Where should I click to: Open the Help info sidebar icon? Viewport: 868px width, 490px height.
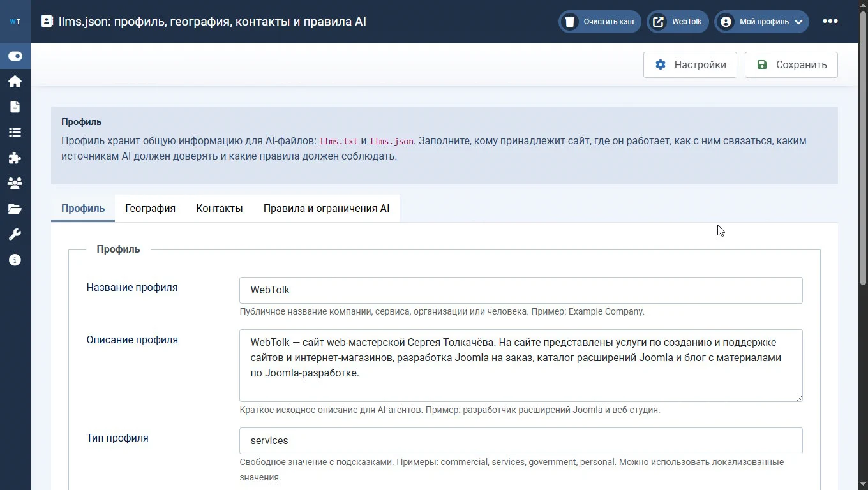(15, 260)
